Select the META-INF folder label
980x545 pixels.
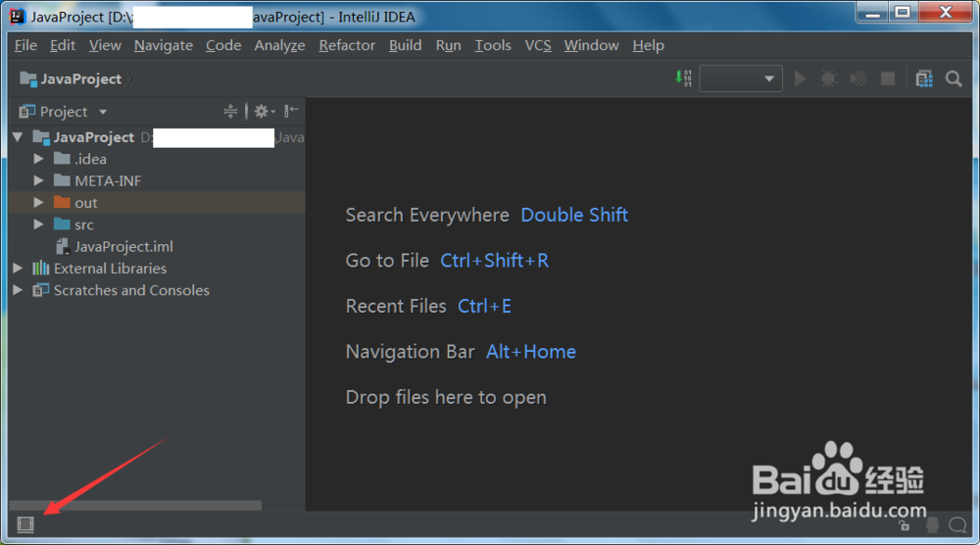(108, 181)
